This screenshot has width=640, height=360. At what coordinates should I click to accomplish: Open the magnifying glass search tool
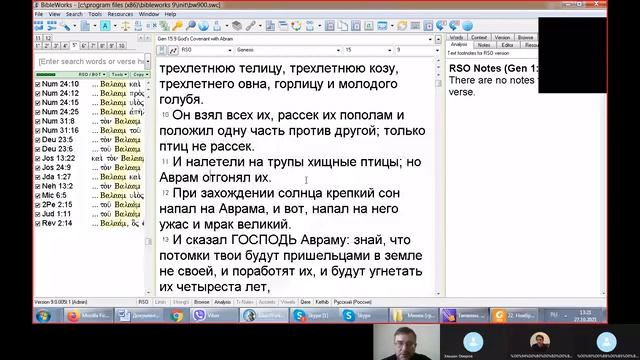[x=190, y=26]
